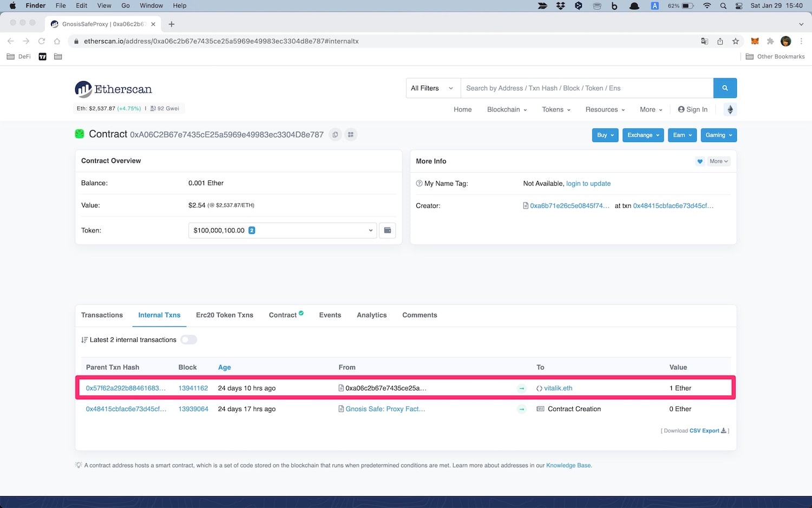
Task: Open All Filters dropdown
Action: 433,88
